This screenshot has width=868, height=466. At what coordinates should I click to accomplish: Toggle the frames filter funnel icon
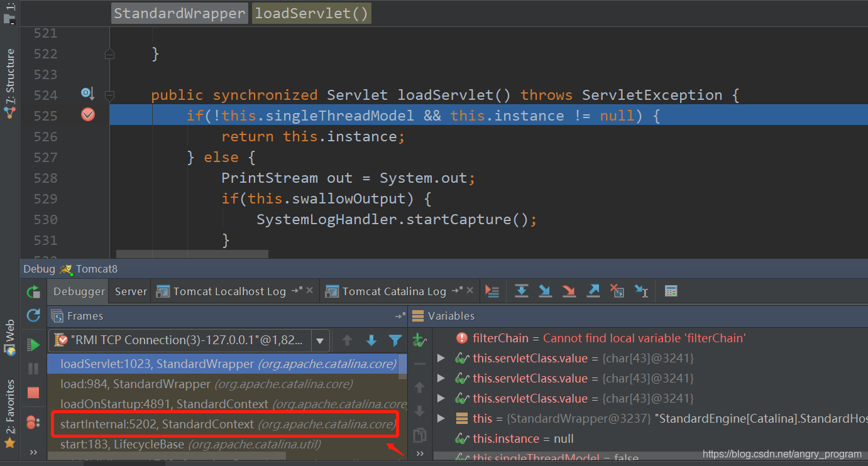pos(395,340)
